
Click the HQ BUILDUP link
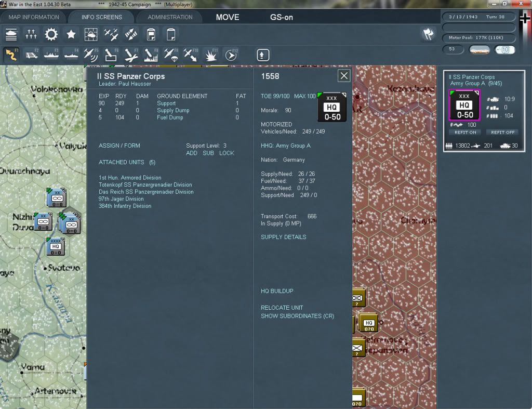pyautogui.click(x=277, y=291)
